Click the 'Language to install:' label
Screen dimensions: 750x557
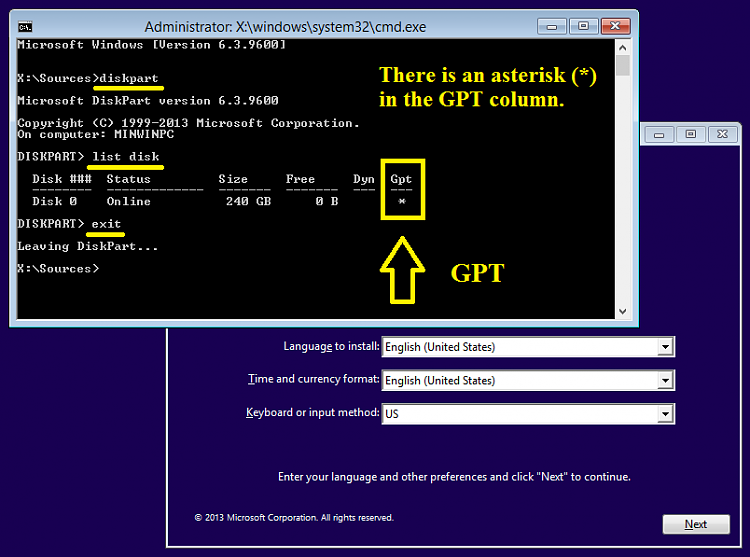331,346
